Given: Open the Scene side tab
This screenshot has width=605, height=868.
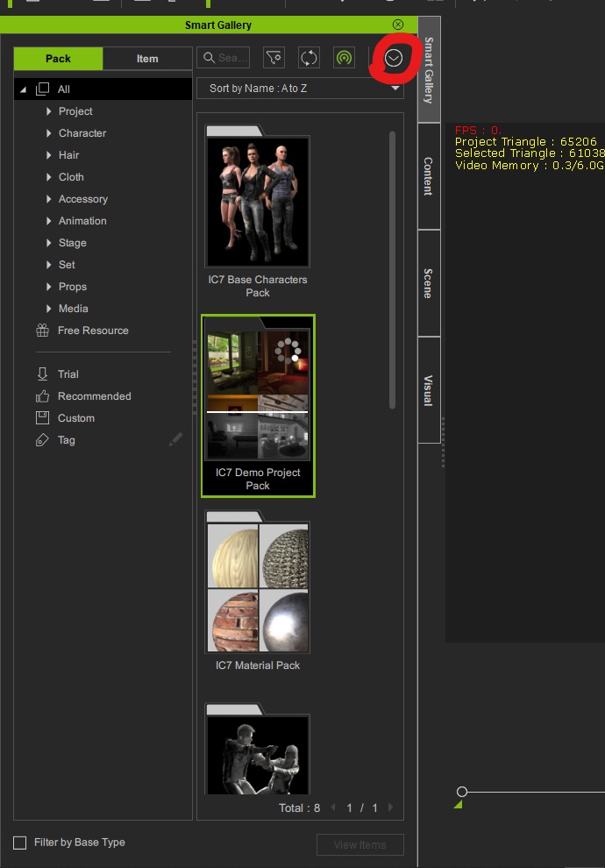Looking at the screenshot, I should pos(429,283).
